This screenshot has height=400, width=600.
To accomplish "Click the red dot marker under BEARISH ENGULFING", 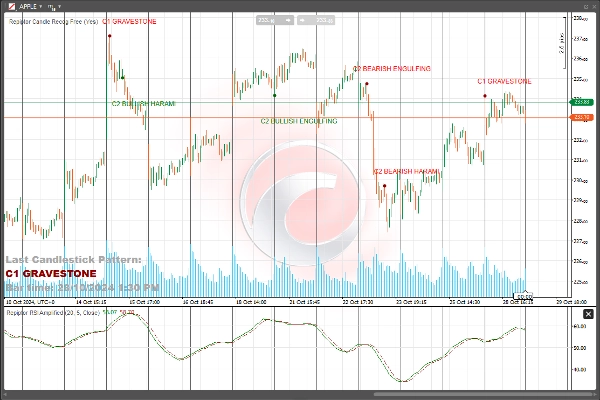I will (x=365, y=84).
